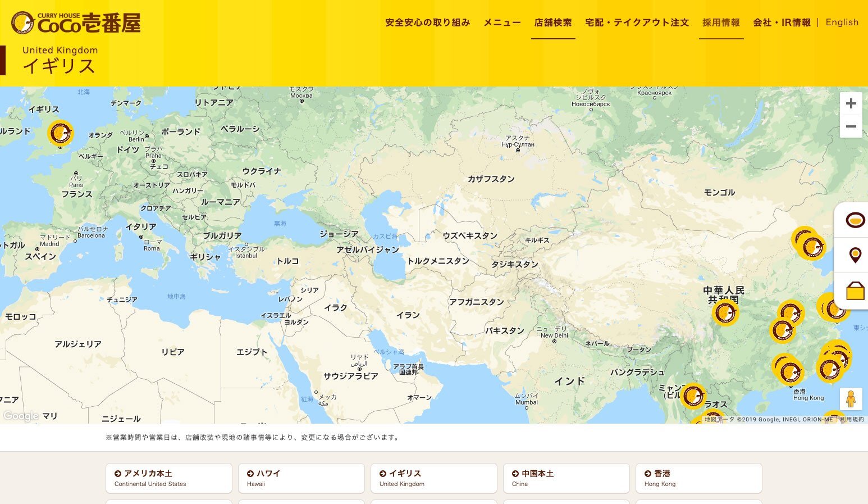Click the イラン label on the map
The image size is (868, 504).
click(408, 315)
